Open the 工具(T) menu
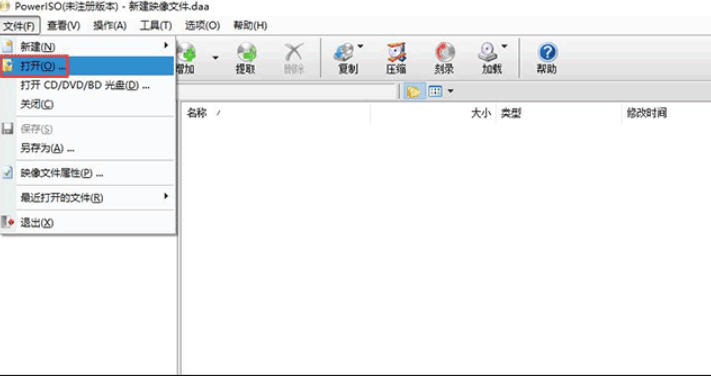Image resolution: width=711 pixels, height=378 pixels. [x=156, y=25]
